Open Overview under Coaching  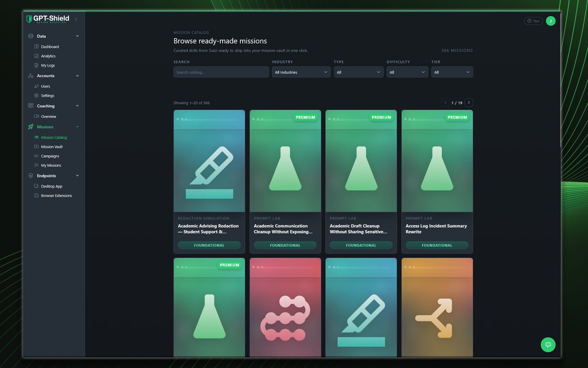(49, 116)
